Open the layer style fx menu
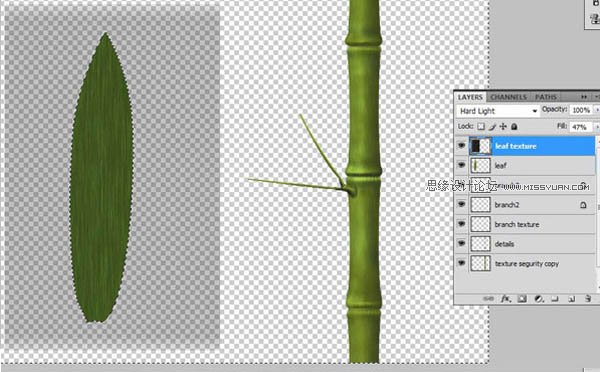The height and width of the screenshot is (372, 600). click(506, 299)
